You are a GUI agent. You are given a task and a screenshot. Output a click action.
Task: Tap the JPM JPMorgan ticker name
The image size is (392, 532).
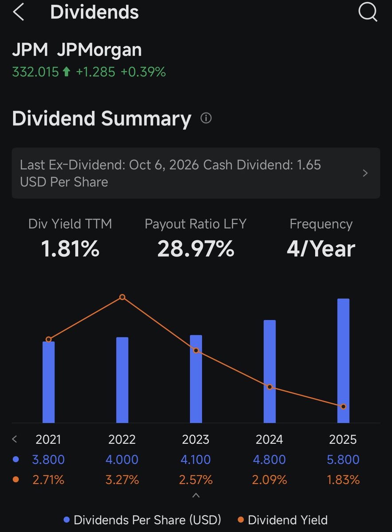[x=77, y=50]
